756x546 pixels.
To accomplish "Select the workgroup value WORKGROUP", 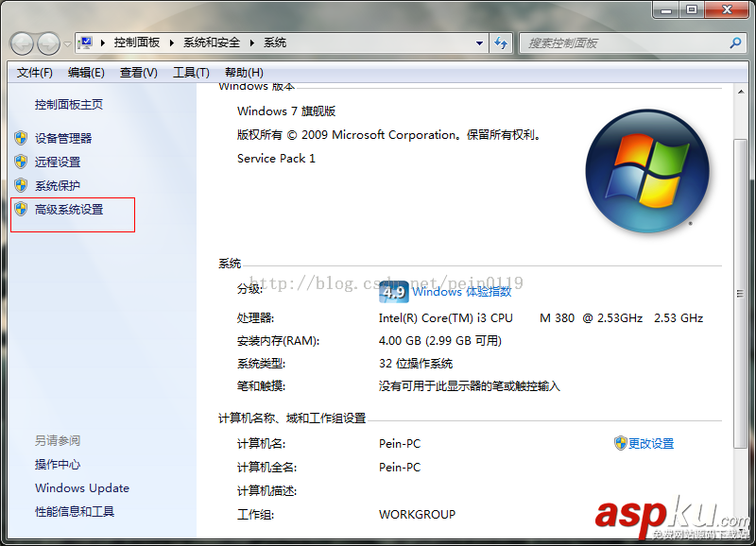I will tap(417, 515).
